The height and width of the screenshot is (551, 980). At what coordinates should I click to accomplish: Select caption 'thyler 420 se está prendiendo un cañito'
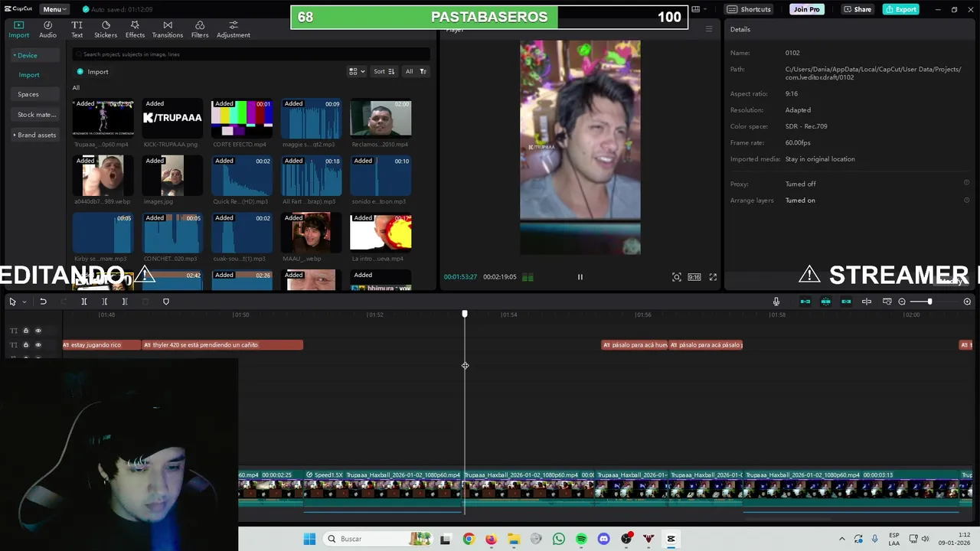click(223, 345)
